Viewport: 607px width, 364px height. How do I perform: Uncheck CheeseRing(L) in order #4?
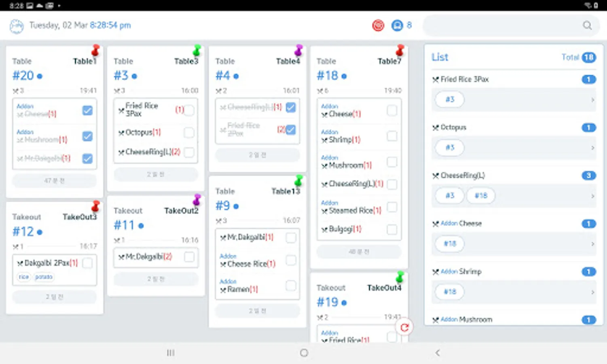tap(290, 107)
